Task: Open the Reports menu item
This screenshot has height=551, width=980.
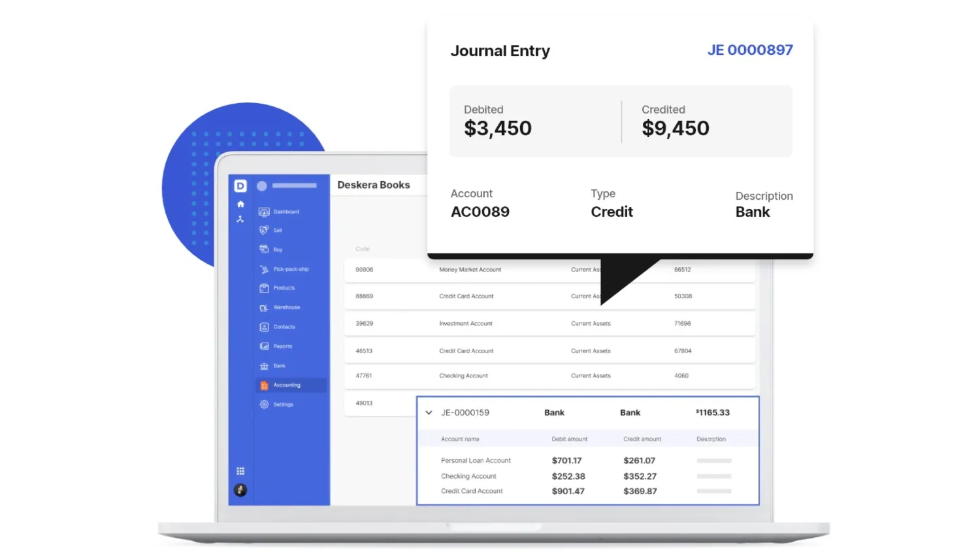Action: pos(282,347)
